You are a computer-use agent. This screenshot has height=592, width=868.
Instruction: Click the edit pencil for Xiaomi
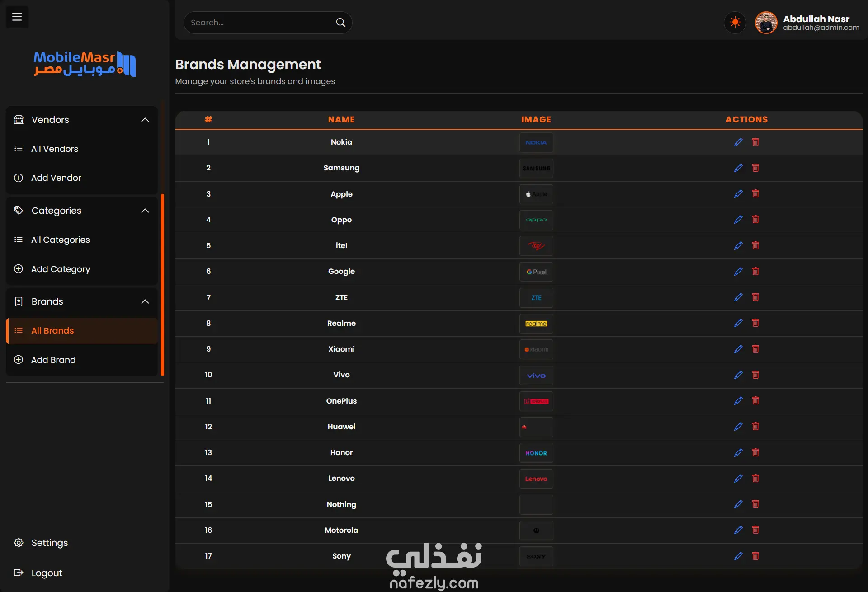point(738,349)
